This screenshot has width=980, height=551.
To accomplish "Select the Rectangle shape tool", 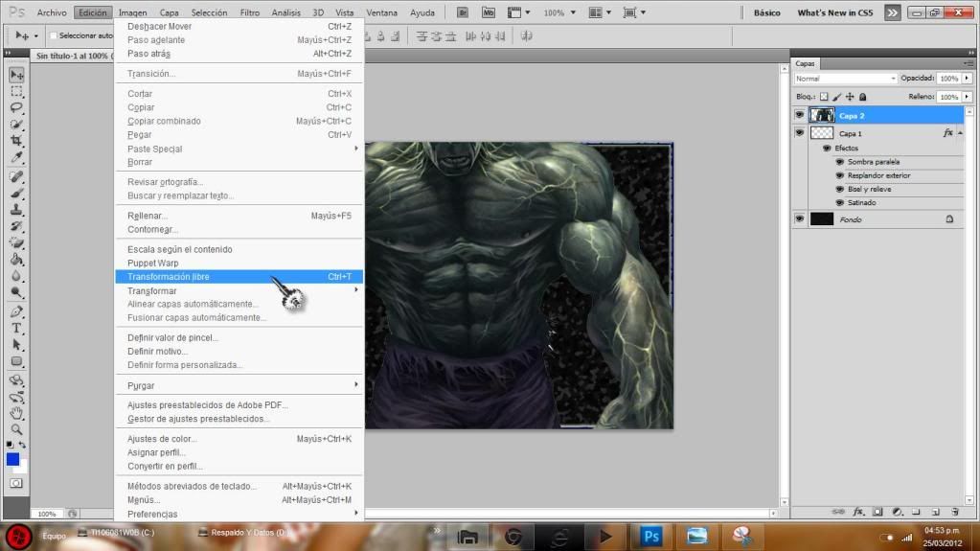I will [x=17, y=361].
